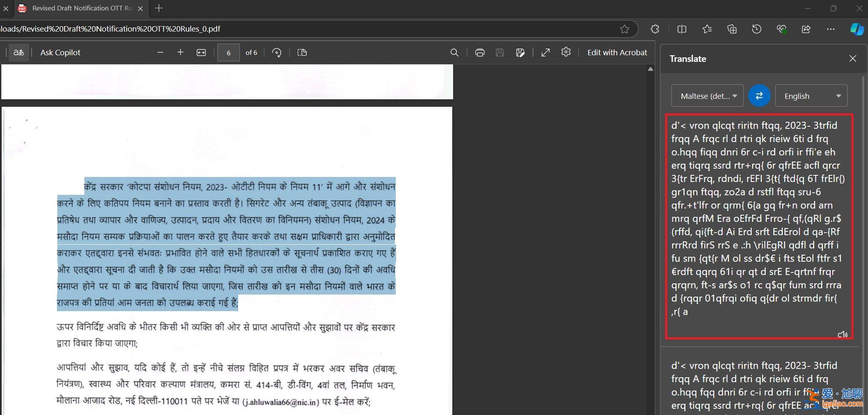Swap the translation languages
Screen dimensions: 868x415
point(759,96)
